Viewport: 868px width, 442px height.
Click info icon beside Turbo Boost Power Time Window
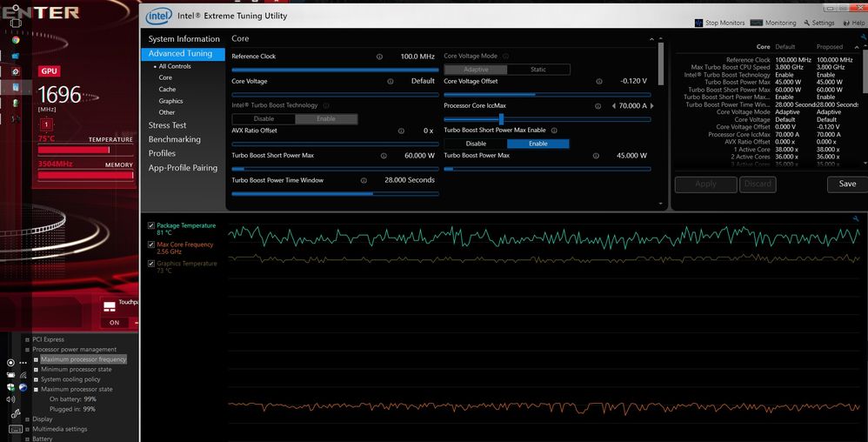coord(364,181)
